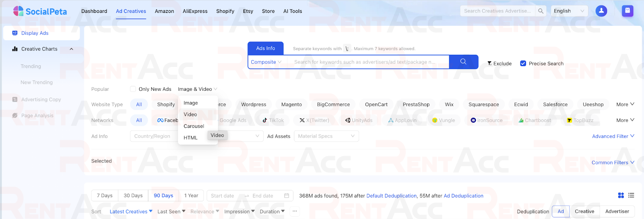Switch to list view icon
Image resolution: width=644 pixels, height=219 pixels.
(631, 196)
